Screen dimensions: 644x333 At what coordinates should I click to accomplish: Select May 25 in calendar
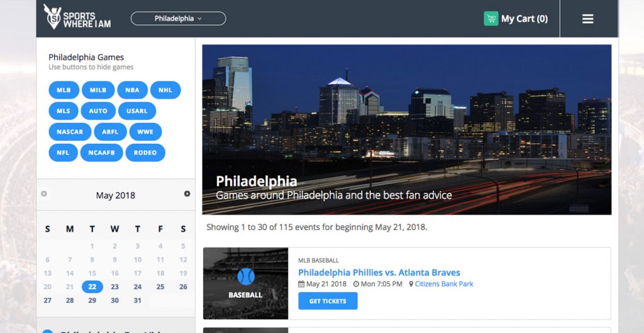(x=160, y=287)
